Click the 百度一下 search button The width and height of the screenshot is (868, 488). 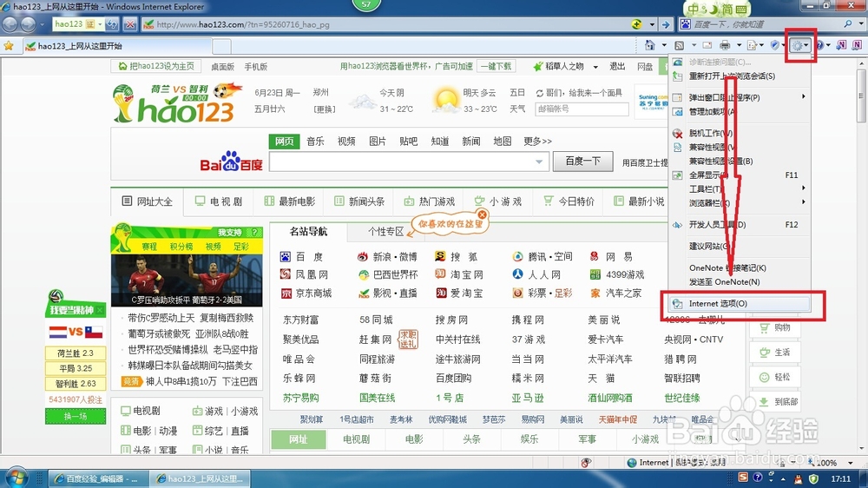[x=582, y=162]
